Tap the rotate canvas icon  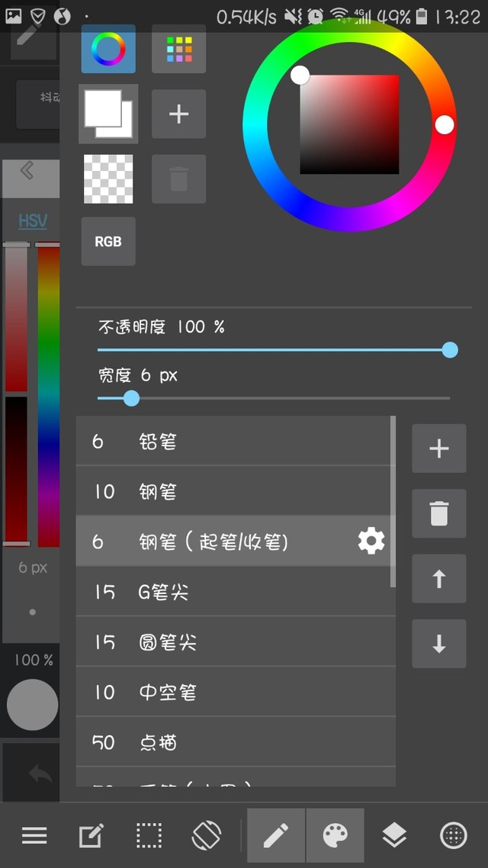tap(206, 836)
